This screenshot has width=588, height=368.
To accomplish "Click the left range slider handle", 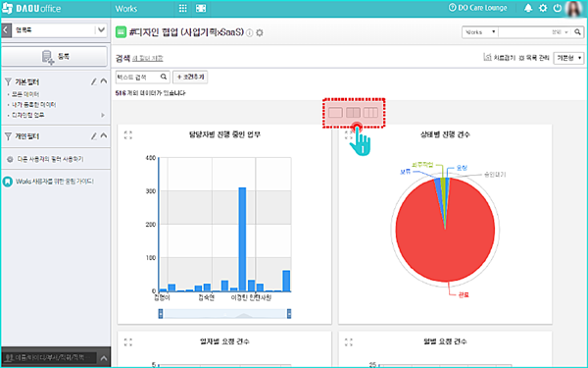I will click(161, 314).
